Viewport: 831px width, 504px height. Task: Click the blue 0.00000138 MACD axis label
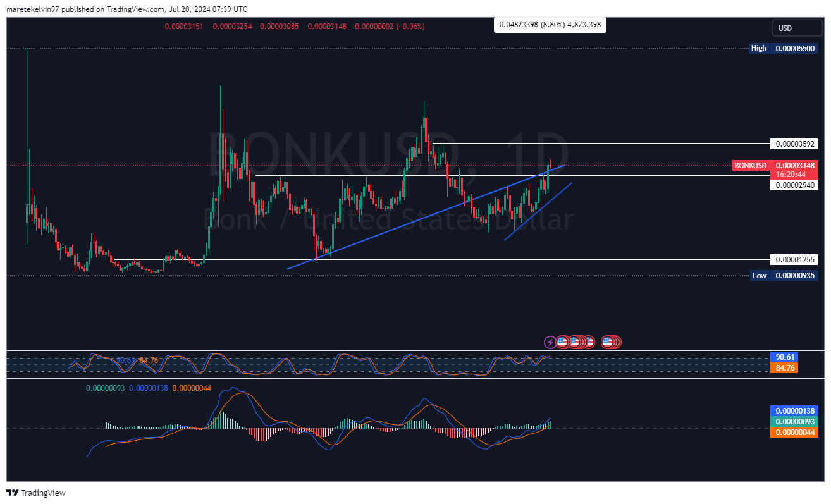pos(794,411)
